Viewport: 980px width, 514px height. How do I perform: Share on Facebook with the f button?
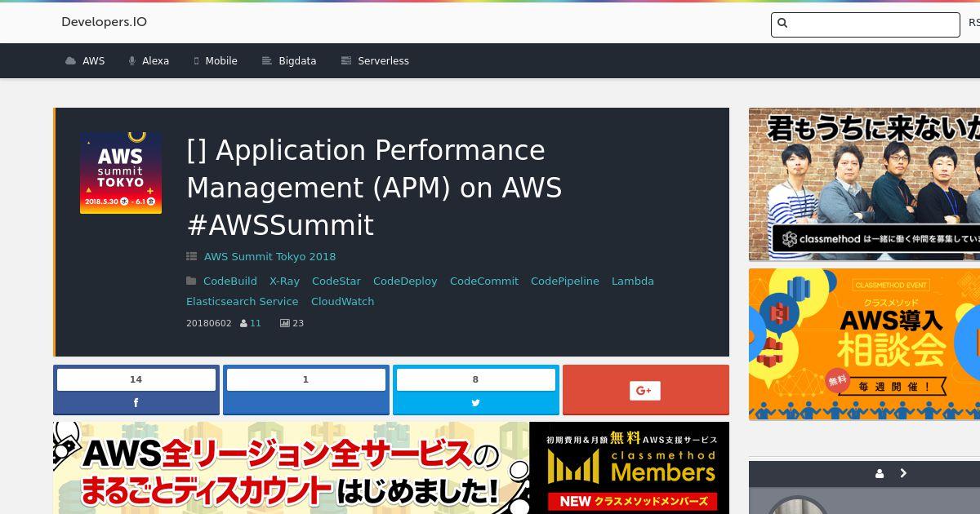click(136, 390)
